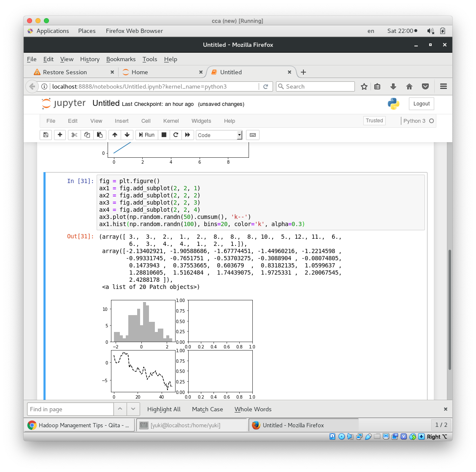Viewport: 476px width, 472px height.
Task: Click the Find in page field
Action: click(x=70, y=409)
